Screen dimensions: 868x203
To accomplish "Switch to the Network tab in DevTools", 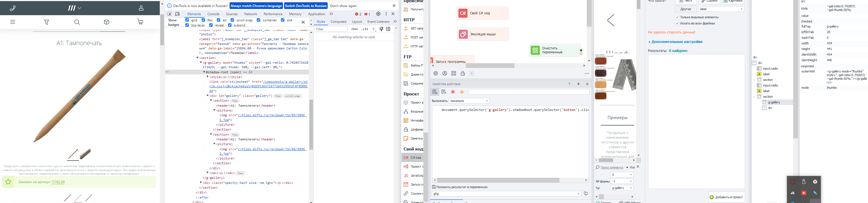I will pos(250,14).
